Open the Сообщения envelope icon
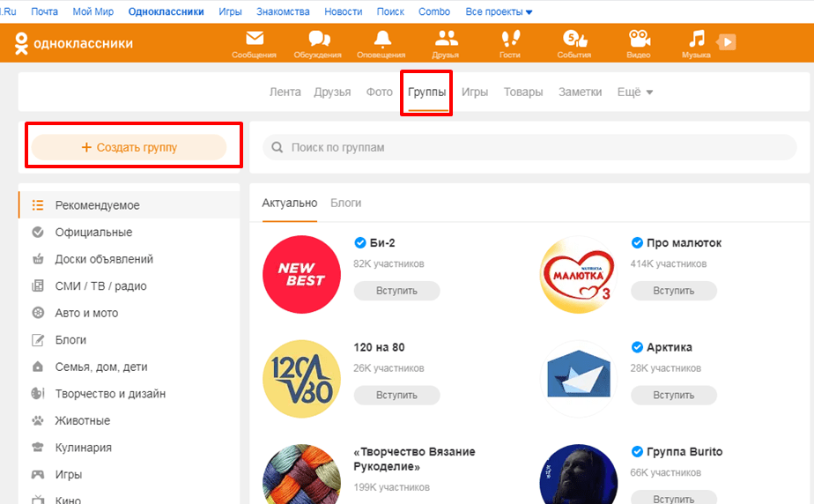Image resolution: width=814 pixels, height=504 pixels. point(255,39)
